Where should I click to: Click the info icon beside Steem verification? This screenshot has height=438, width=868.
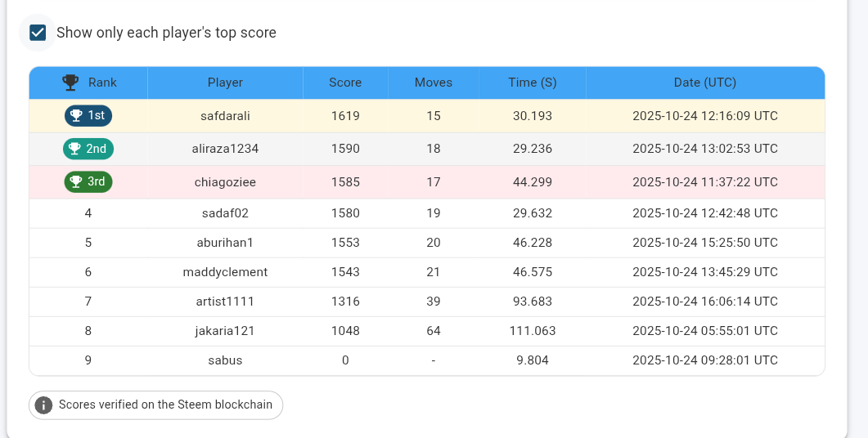click(43, 404)
